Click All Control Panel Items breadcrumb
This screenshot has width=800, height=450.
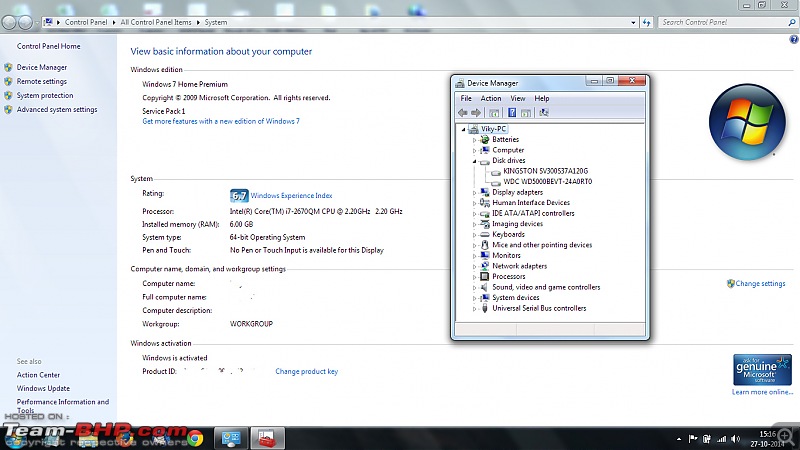coord(156,22)
